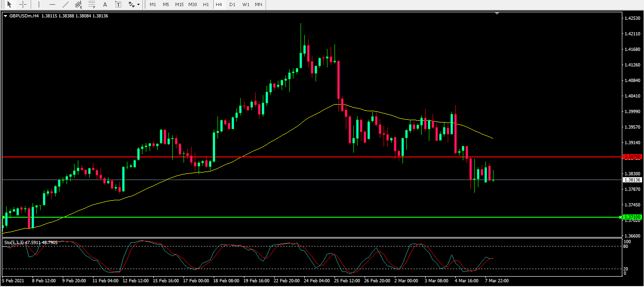Switch to M15 timeframe
Viewport: 644px width, 287px height.
click(179, 4)
